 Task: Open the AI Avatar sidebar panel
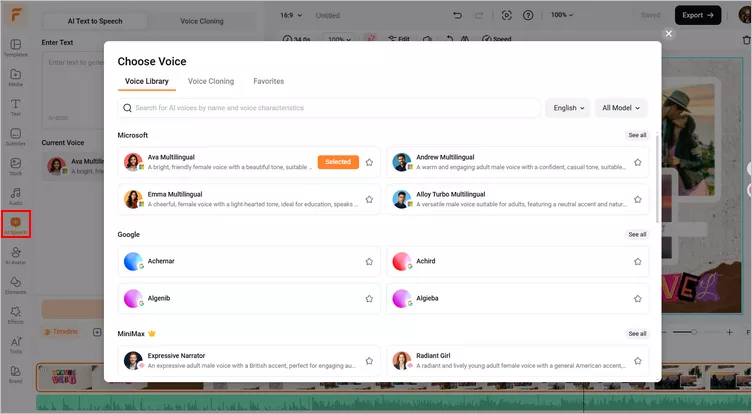click(x=15, y=256)
